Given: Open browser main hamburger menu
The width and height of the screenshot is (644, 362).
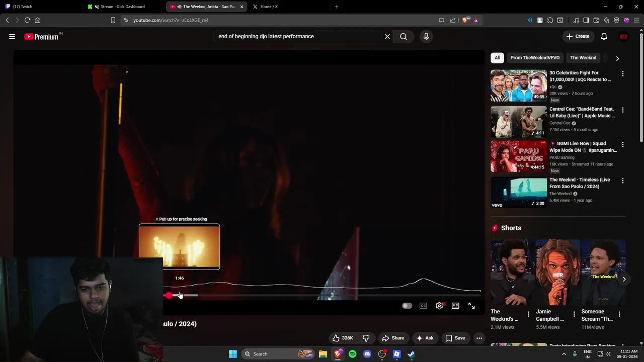Looking at the screenshot, I should [636, 20].
